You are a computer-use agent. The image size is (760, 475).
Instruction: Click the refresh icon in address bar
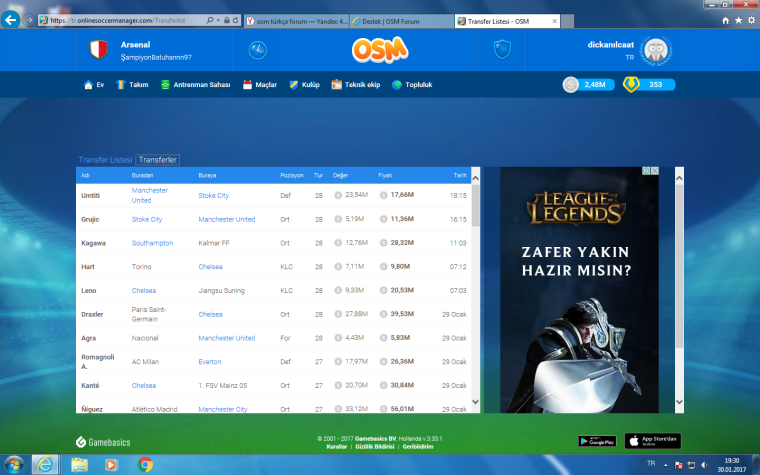coord(236,20)
